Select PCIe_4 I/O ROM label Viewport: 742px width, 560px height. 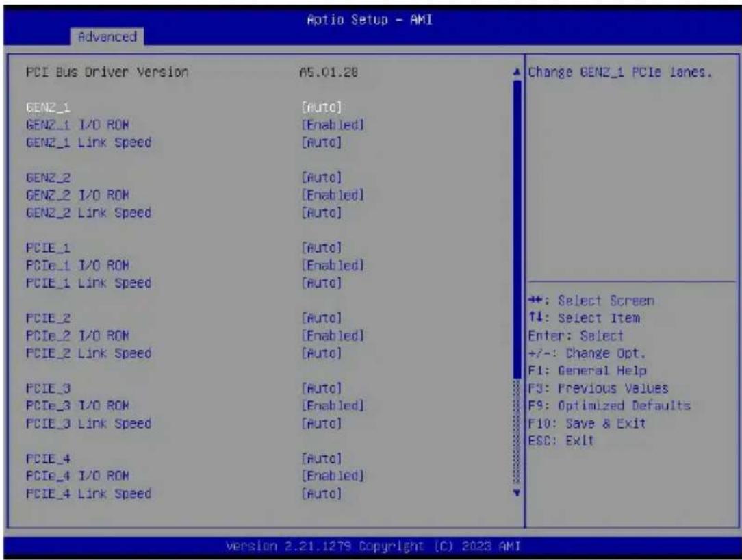[x=77, y=476]
